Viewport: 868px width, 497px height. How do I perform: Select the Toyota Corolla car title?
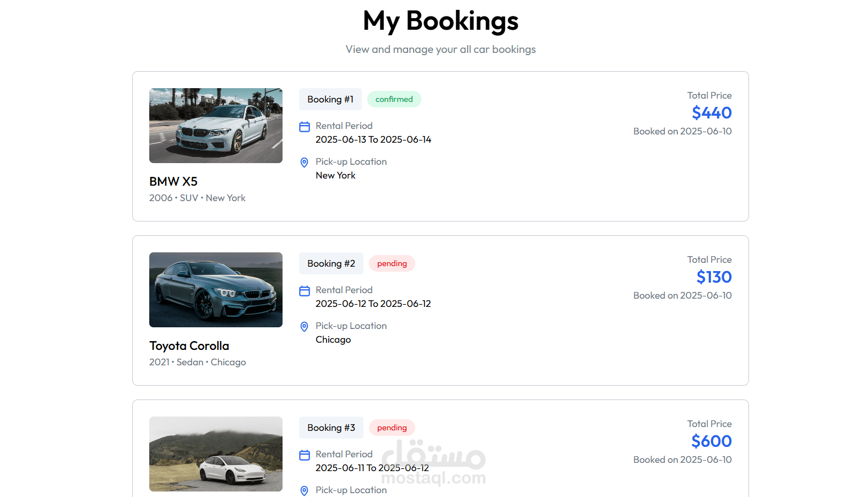click(189, 345)
